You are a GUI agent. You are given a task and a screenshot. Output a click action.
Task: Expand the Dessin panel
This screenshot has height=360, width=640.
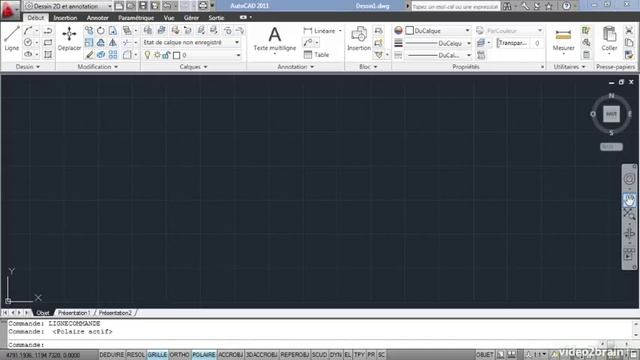point(27,67)
